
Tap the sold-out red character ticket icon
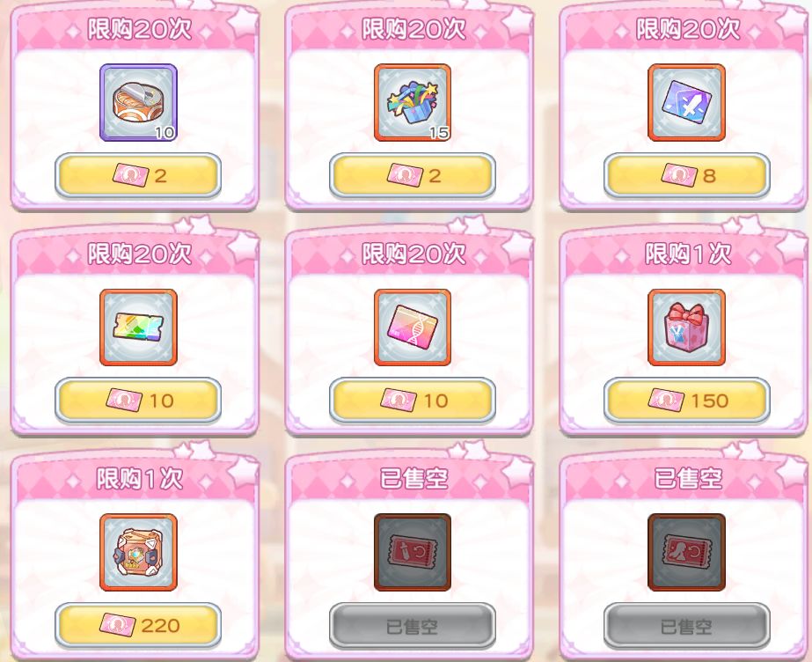tap(686, 552)
